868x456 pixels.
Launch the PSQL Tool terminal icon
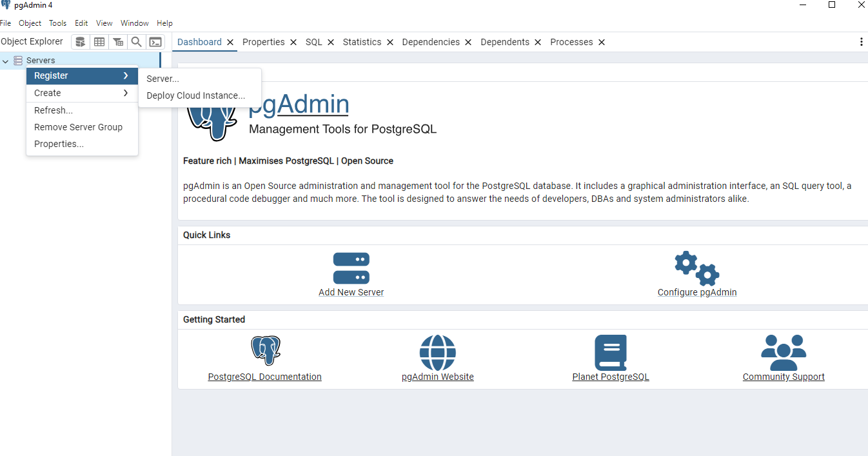tap(155, 42)
